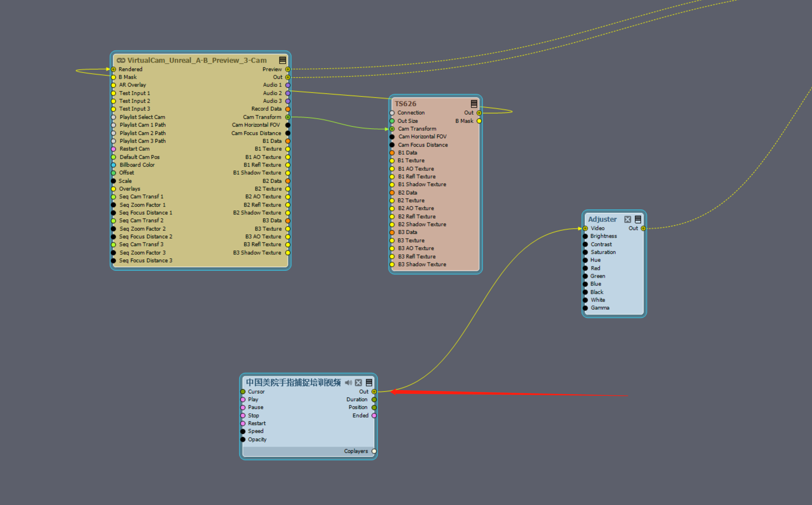Mute audio on the Chinese-titled video player node
The image size is (812, 505).
348,382
